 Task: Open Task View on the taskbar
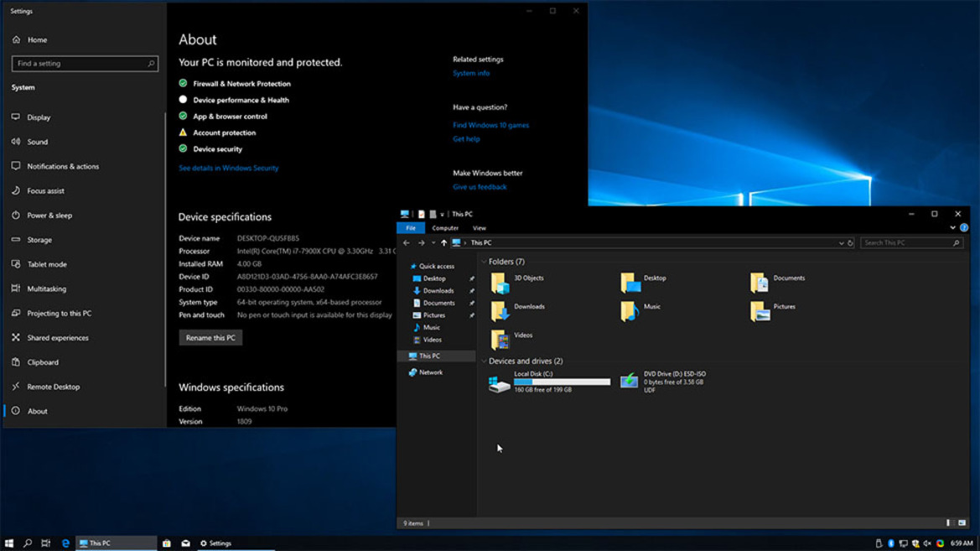(45, 543)
